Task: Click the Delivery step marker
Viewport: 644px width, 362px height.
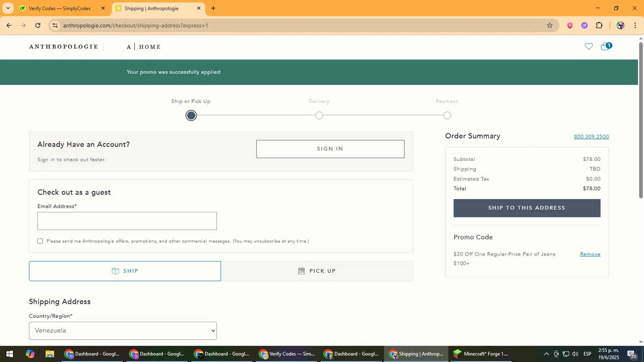Action: point(319,115)
